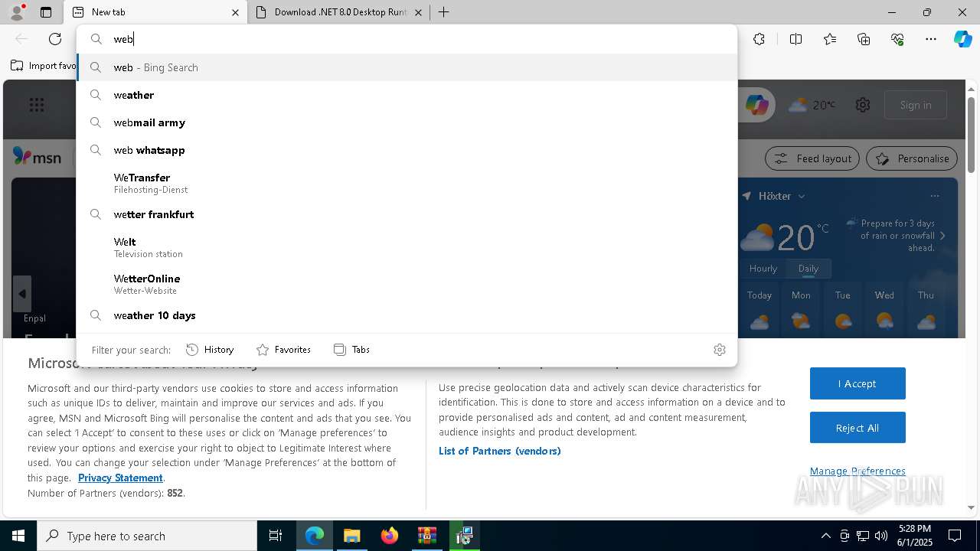Open the Copilot sidebar icon
This screenshot has width=980, height=551.
[962, 39]
